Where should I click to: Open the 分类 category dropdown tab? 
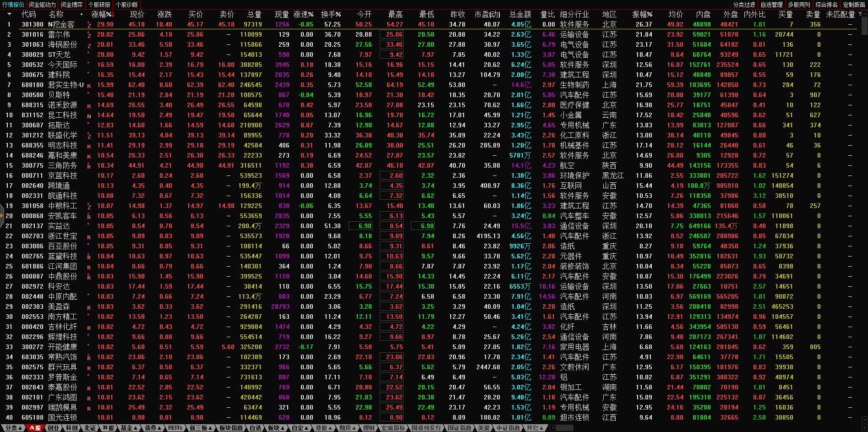[x=13, y=428]
